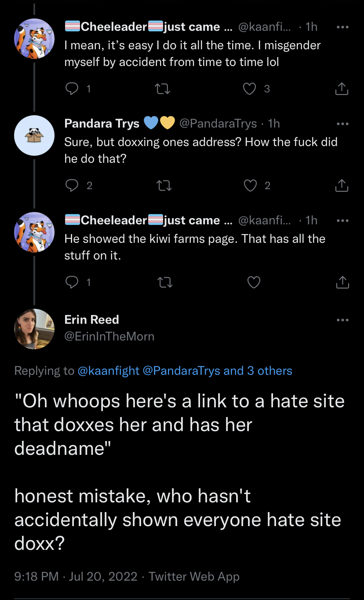This screenshot has height=600, width=364.
Task: Reply to Pandara Trys' doxxing tweet
Action: click(x=71, y=186)
